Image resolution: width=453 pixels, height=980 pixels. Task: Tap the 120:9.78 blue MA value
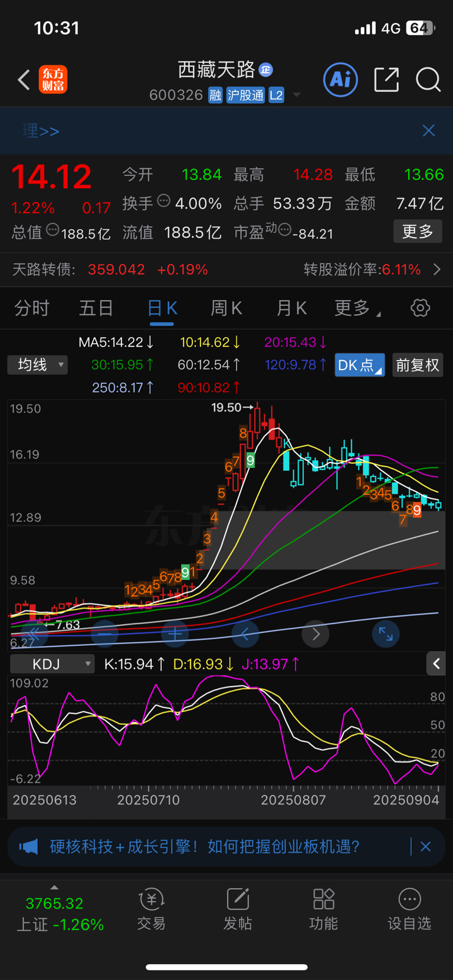pos(296,365)
